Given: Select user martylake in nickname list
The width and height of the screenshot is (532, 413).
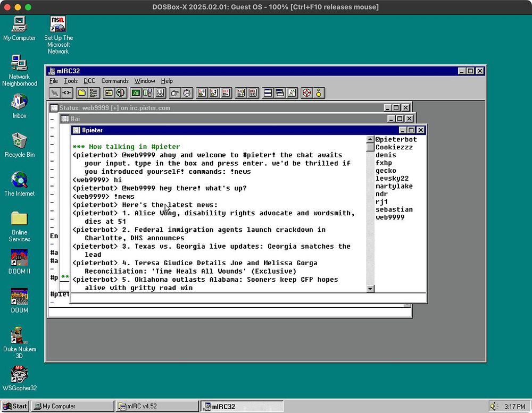Looking at the screenshot, I should (x=394, y=186).
